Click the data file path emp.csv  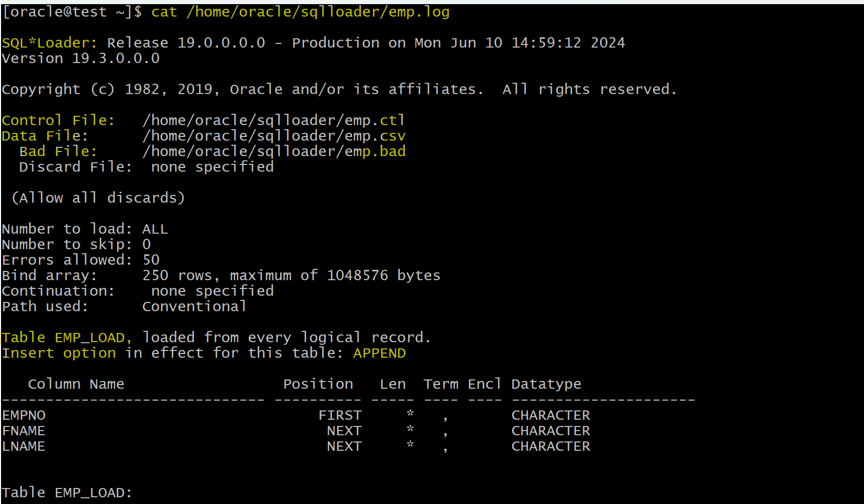[274, 136]
